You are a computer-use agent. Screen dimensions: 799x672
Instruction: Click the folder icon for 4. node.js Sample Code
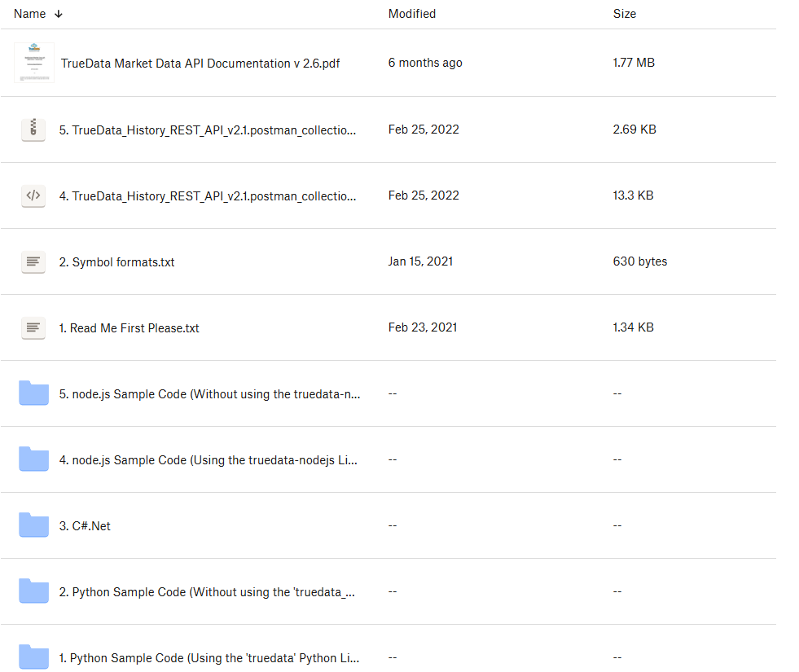tap(34, 459)
